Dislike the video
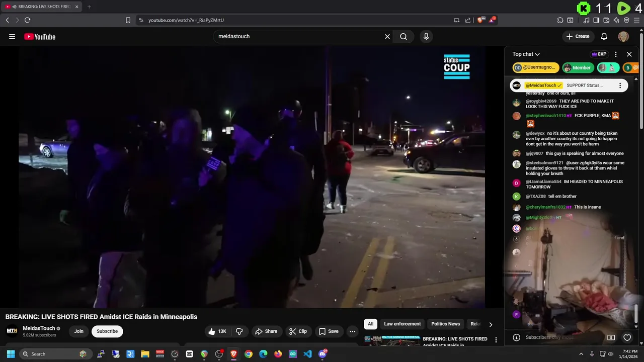This screenshot has width=644, height=362. coord(239,331)
